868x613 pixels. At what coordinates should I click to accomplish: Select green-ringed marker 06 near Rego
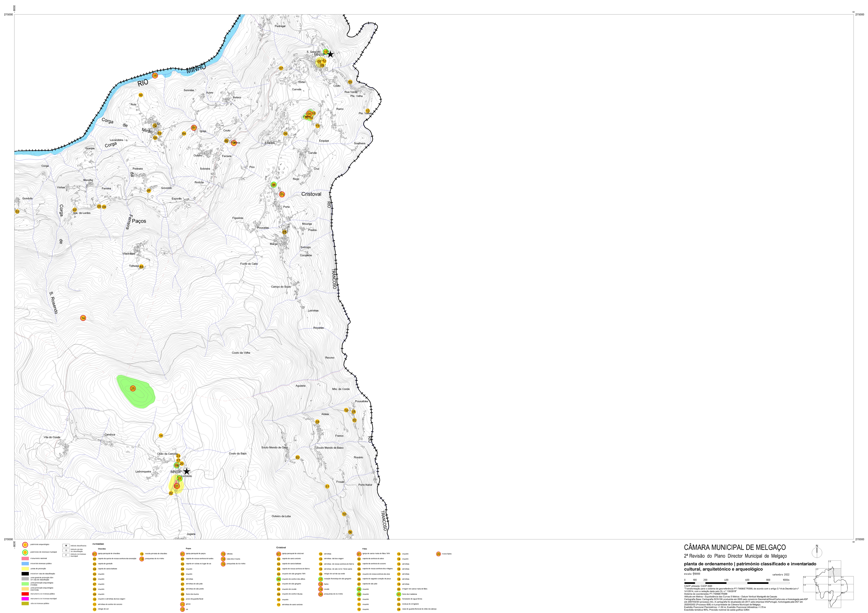coord(274,185)
